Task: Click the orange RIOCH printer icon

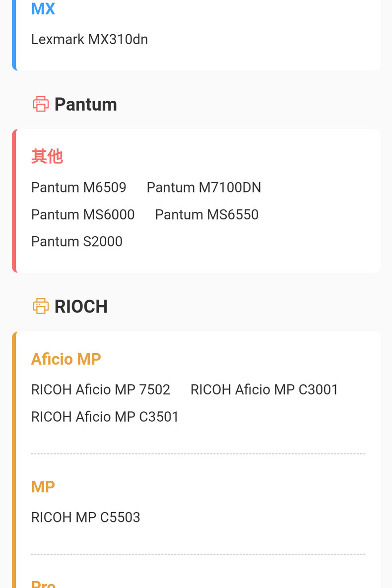Action: tap(41, 306)
